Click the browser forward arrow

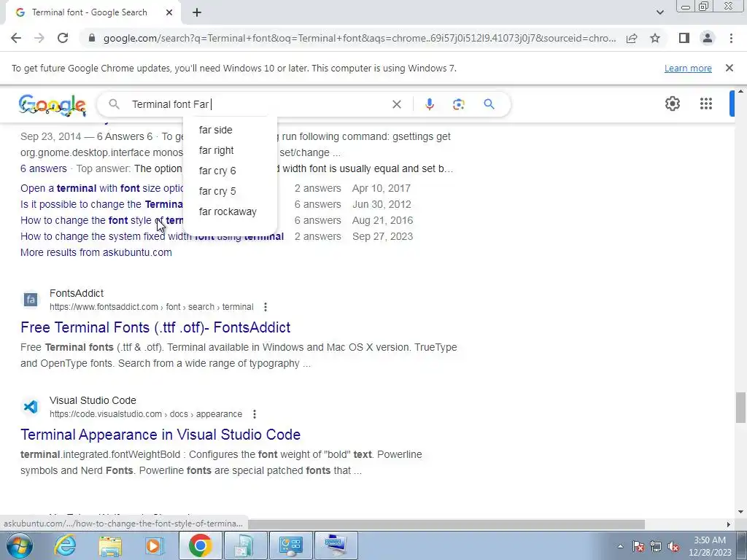click(x=39, y=38)
